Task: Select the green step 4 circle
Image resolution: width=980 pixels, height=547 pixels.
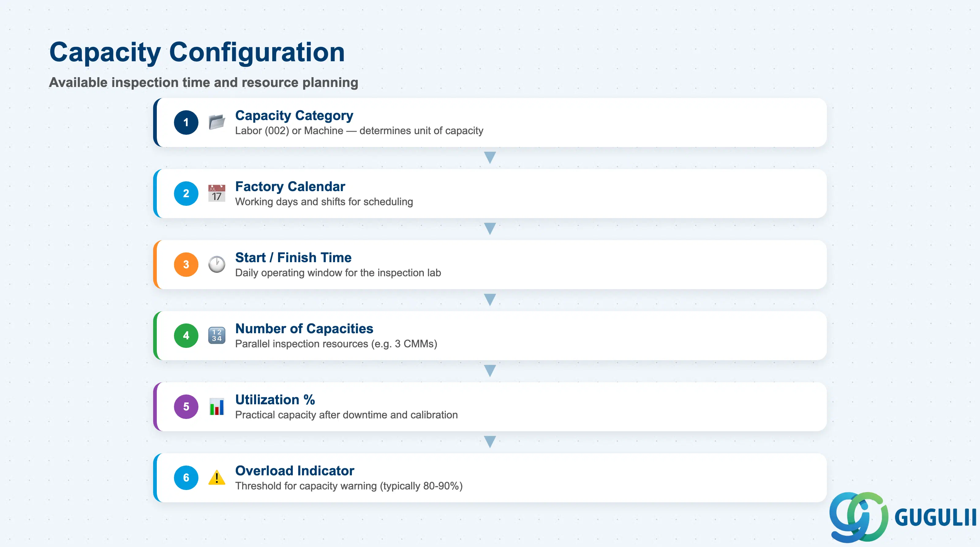Action: coord(186,335)
